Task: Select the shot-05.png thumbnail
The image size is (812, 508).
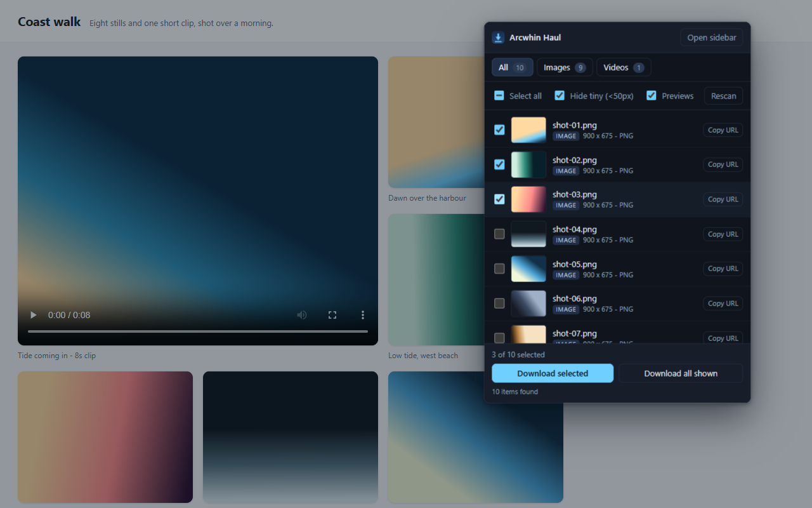Action: (x=528, y=269)
